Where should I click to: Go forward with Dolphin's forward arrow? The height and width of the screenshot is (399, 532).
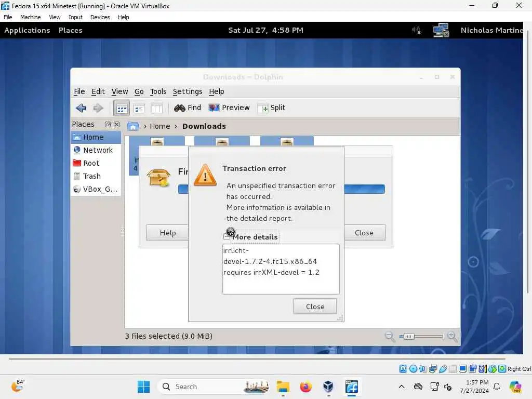coord(98,108)
